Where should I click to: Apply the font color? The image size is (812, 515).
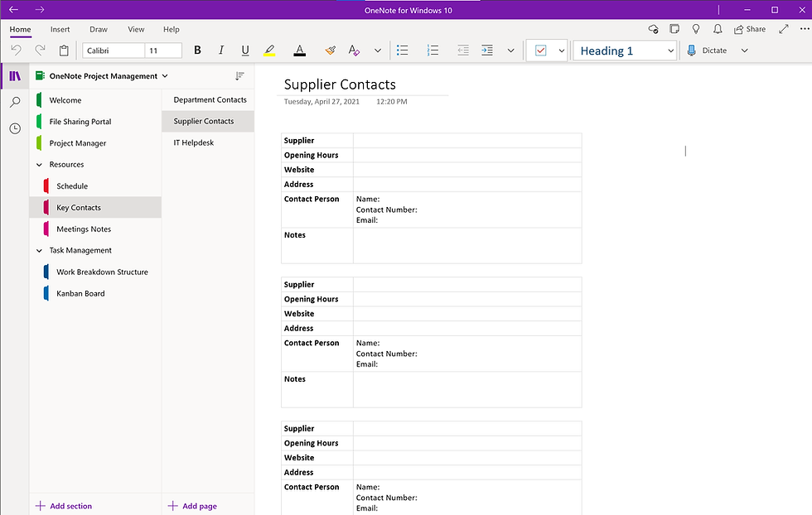tap(299, 51)
